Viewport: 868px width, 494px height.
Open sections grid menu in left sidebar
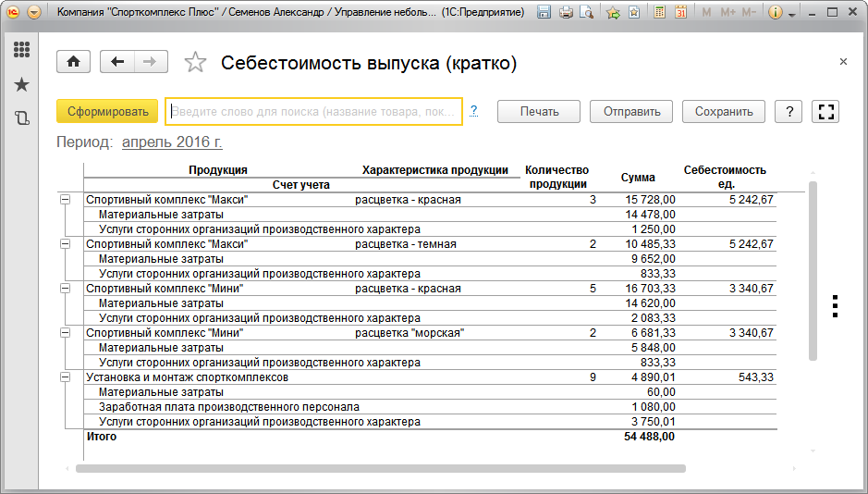coord(21,50)
